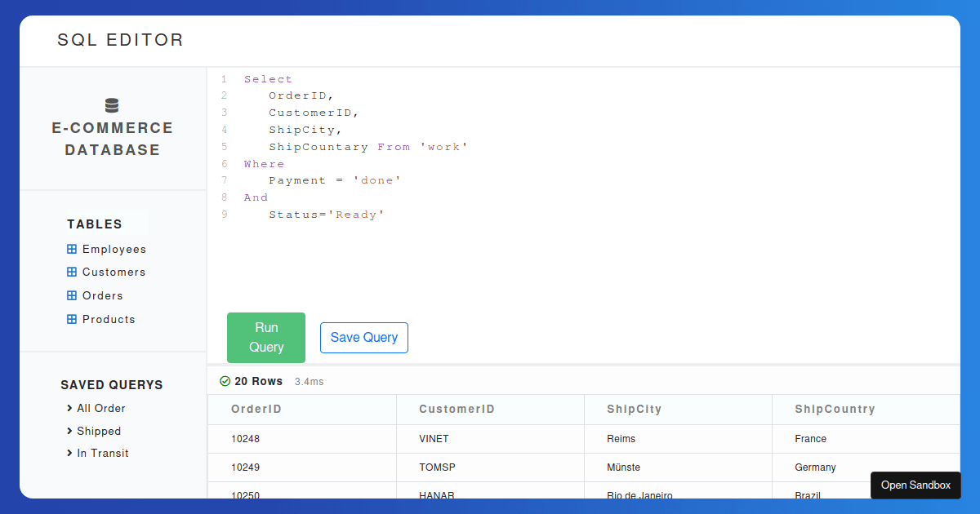Expand the In Transit saved query
This screenshot has height=514, width=980.
click(x=69, y=453)
